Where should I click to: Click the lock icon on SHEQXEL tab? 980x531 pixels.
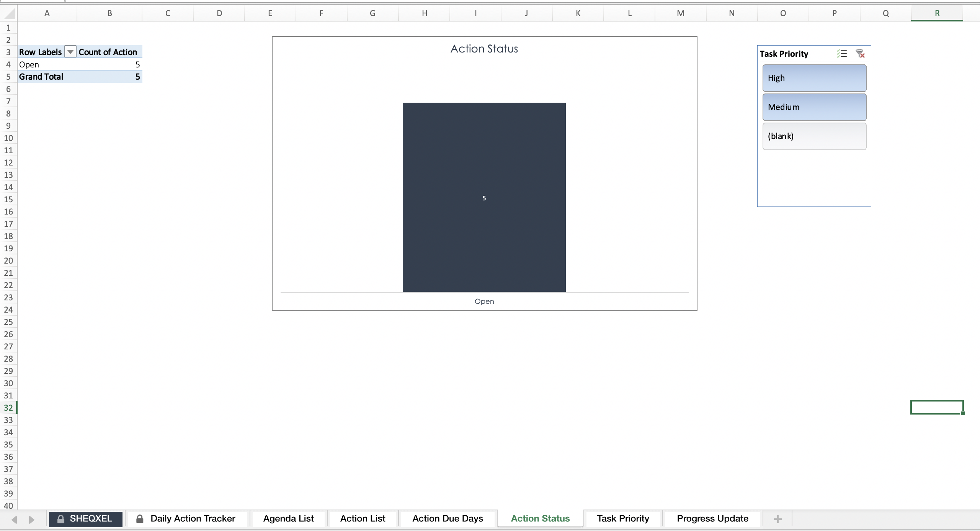60,519
